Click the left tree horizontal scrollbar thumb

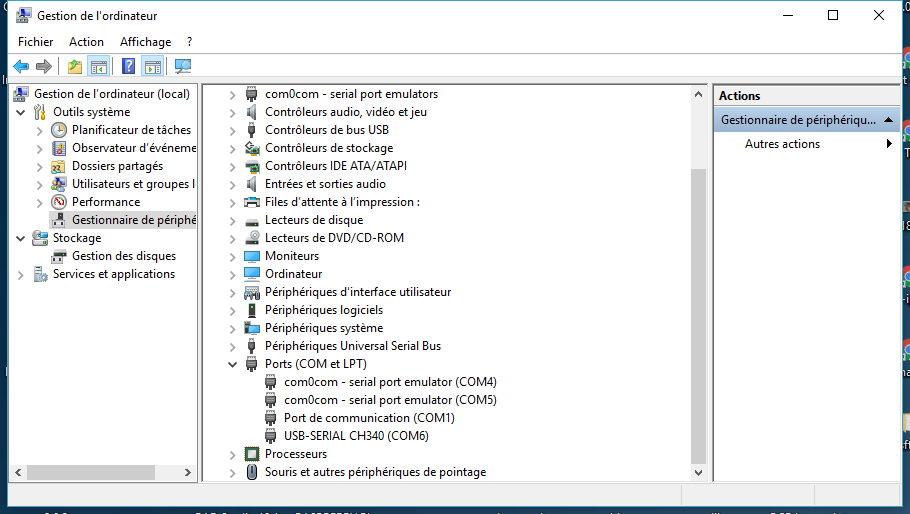tap(91, 472)
